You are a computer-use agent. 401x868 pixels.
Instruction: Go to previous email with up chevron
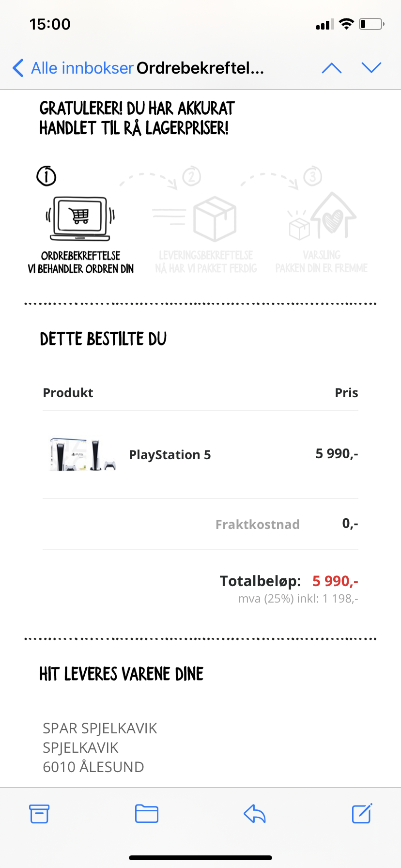tap(332, 68)
